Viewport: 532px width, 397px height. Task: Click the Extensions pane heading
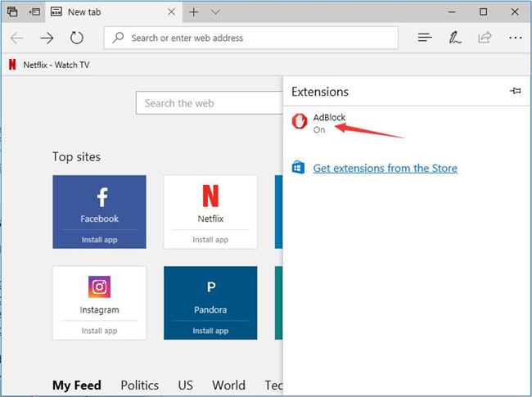tap(320, 92)
